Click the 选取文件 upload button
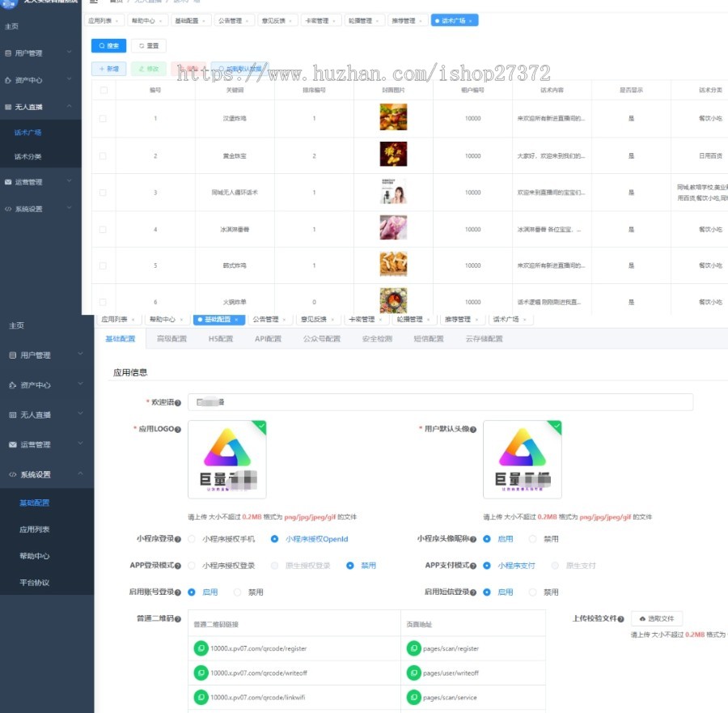Image resolution: width=728 pixels, height=713 pixels. [656, 618]
